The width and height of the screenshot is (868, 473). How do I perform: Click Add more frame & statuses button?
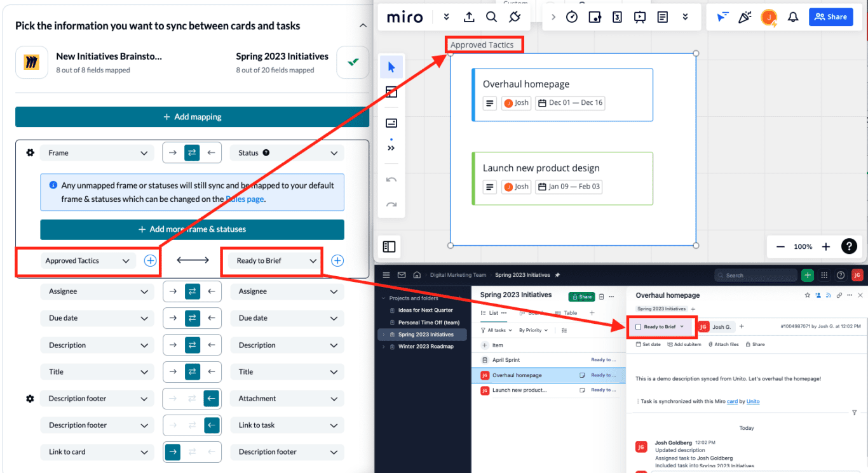(x=192, y=229)
